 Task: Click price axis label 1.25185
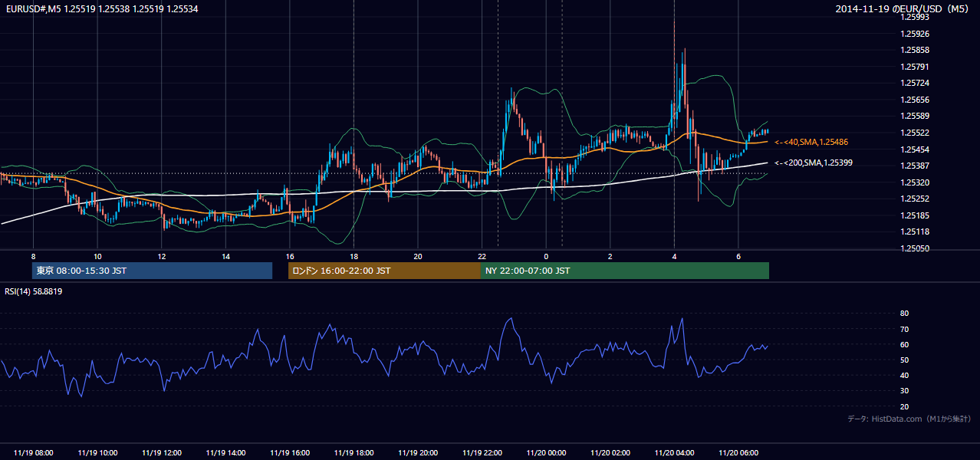(915, 215)
